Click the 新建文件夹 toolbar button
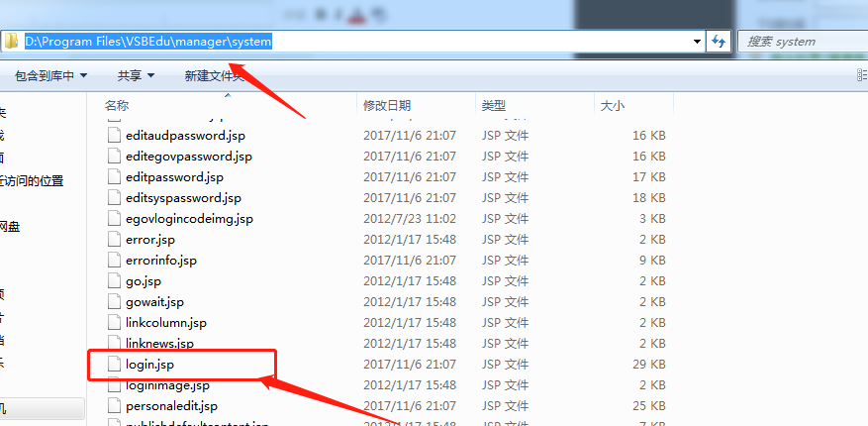This screenshot has height=426, width=868. [x=214, y=75]
